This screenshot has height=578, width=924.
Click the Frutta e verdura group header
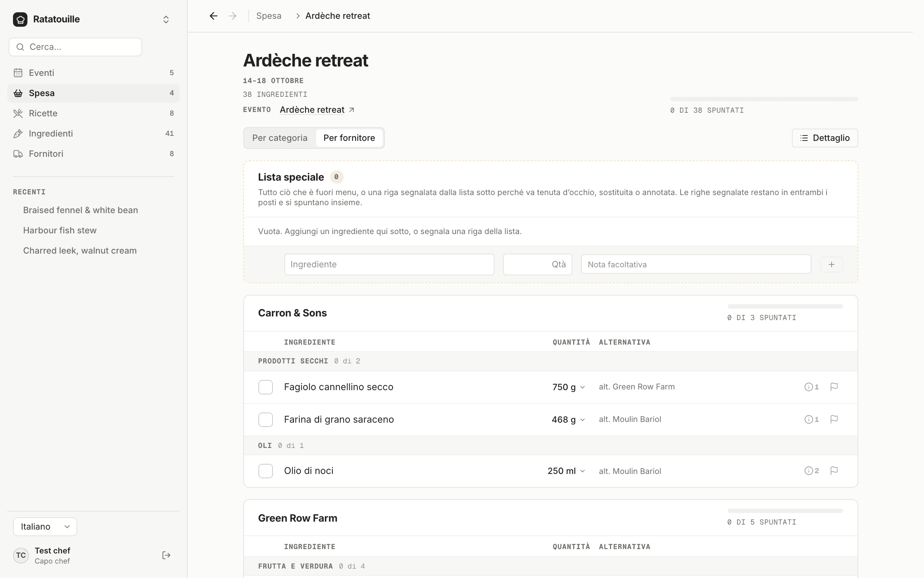(x=550, y=566)
